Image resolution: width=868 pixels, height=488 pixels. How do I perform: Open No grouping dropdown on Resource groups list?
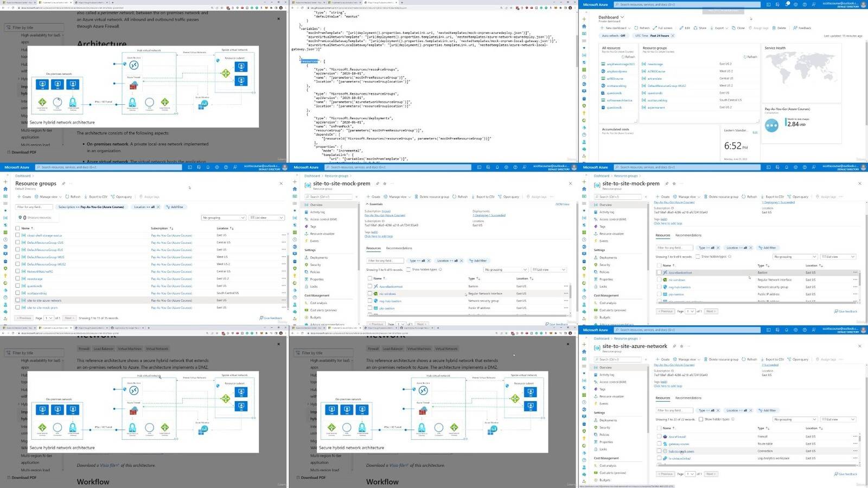(224, 218)
